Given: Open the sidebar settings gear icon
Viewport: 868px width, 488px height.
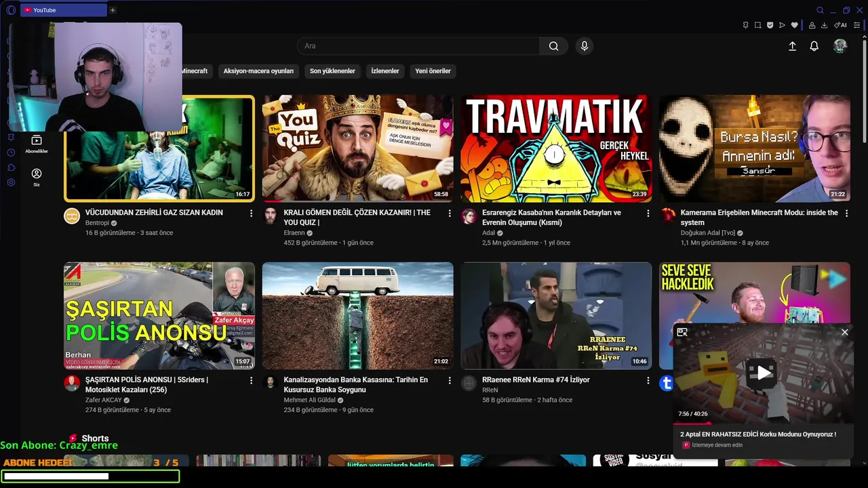Looking at the screenshot, I should 11,182.
